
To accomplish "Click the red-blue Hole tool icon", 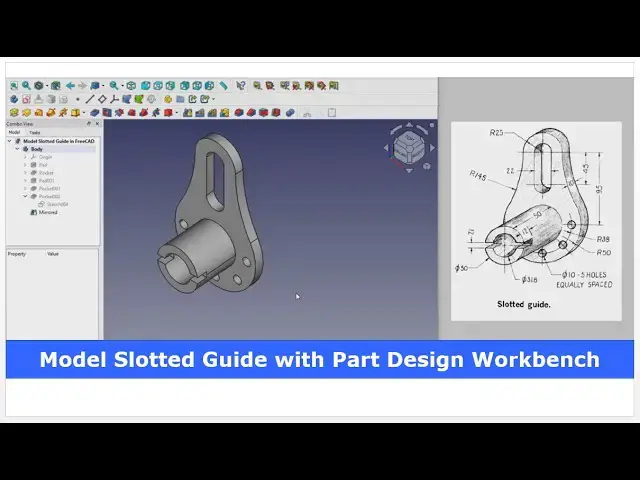I will tap(107, 113).
